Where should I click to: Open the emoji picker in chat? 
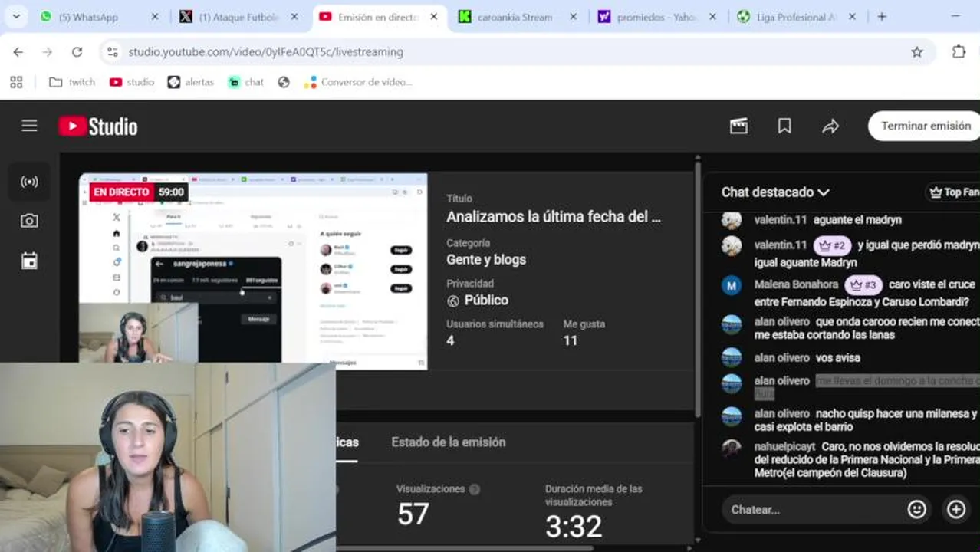click(917, 510)
